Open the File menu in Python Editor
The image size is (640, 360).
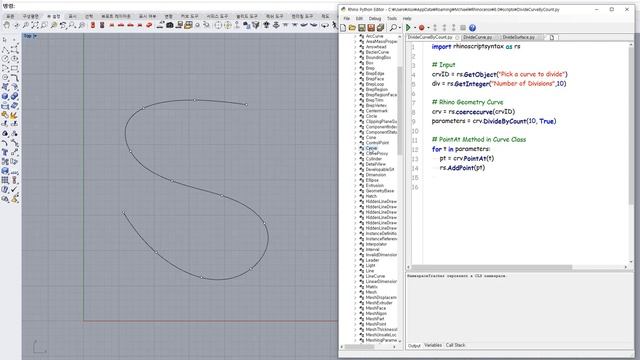(347, 18)
